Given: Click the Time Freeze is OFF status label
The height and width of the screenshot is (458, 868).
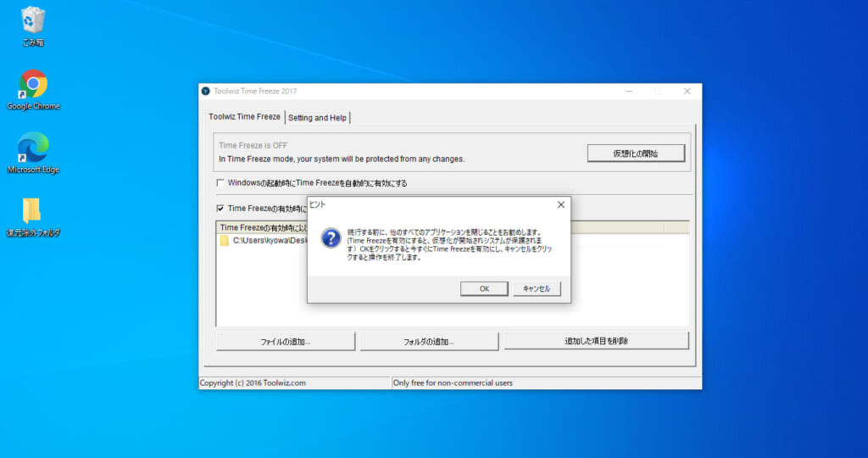Looking at the screenshot, I should pyautogui.click(x=253, y=145).
